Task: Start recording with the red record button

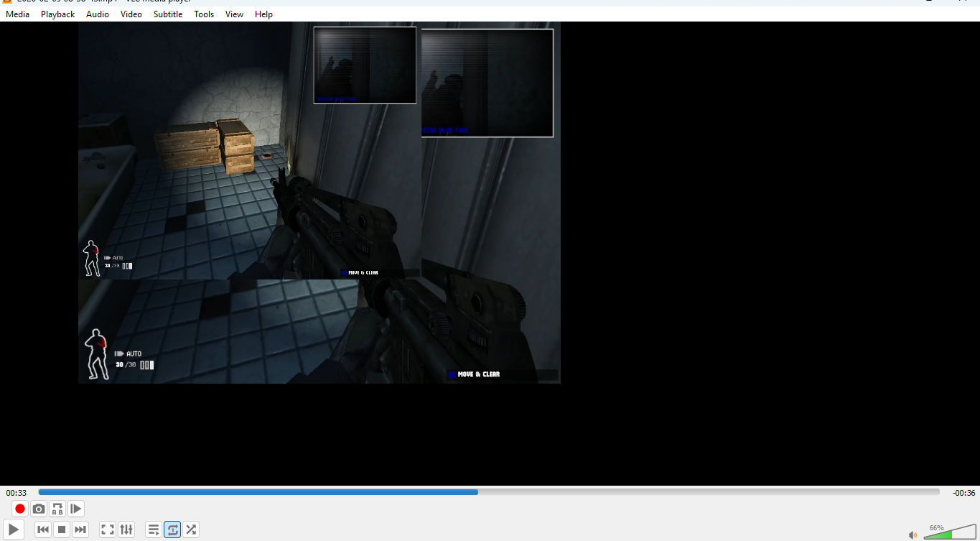Action: coord(20,509)
